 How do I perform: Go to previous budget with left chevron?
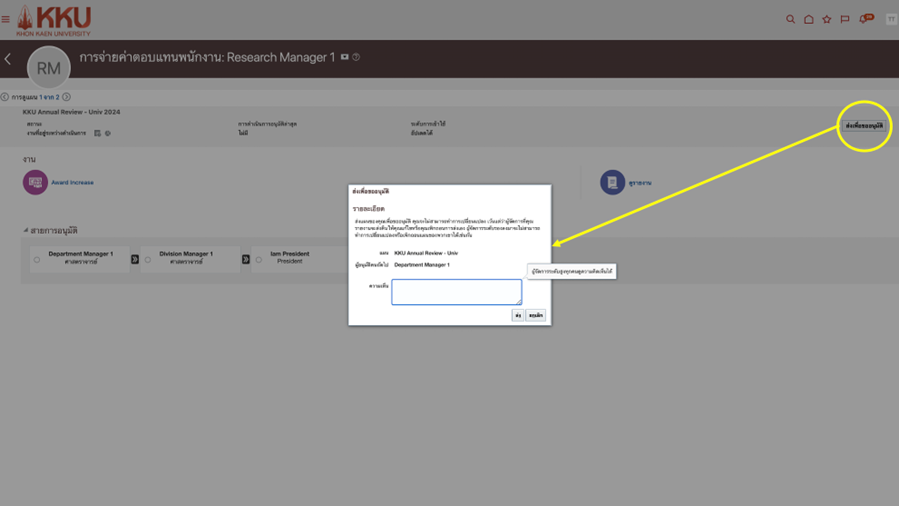(5, 97)
